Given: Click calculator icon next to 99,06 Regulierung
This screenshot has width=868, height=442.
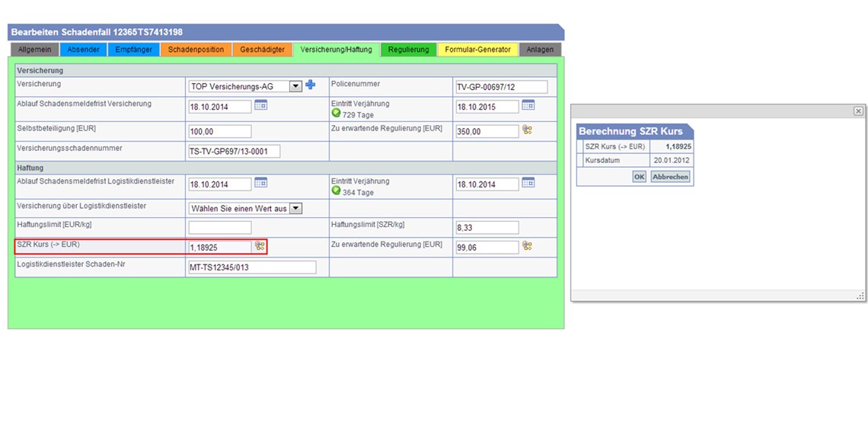Looking at the screenshot, I should 527,246.
